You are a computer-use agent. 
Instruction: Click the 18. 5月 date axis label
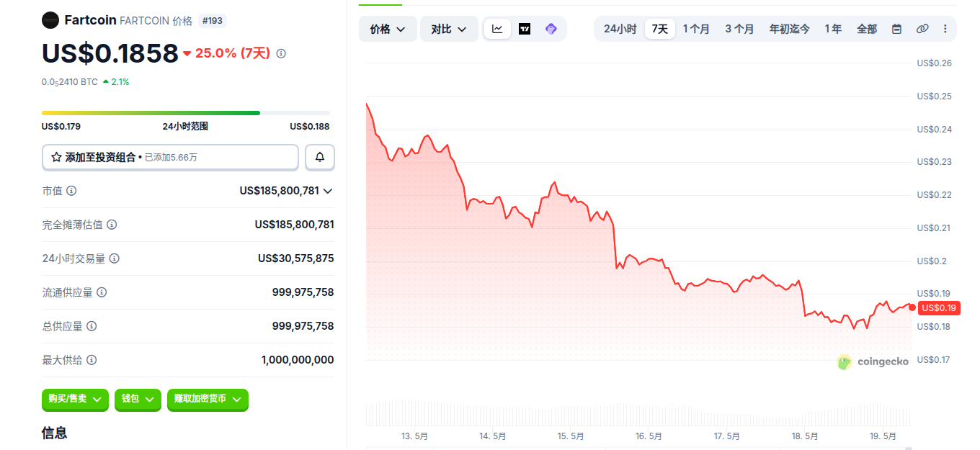click(805, 436)
